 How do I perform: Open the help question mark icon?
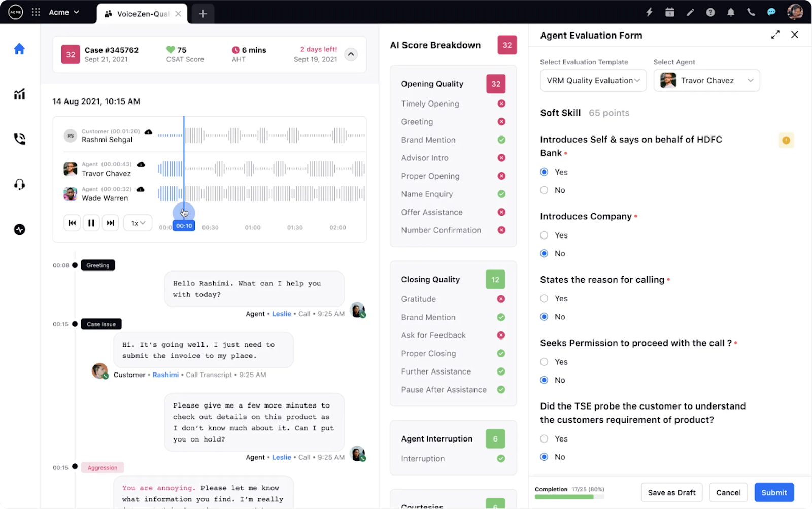710,12
